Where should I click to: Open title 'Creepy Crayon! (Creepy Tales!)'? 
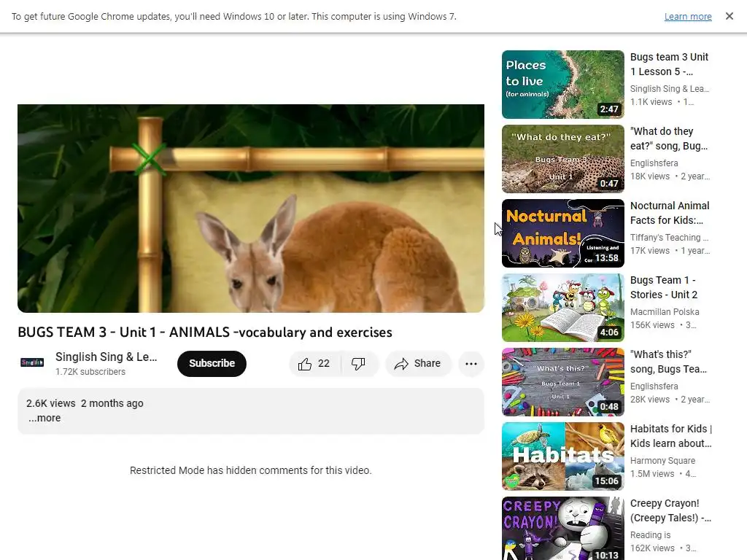click(x=671, y=510)
